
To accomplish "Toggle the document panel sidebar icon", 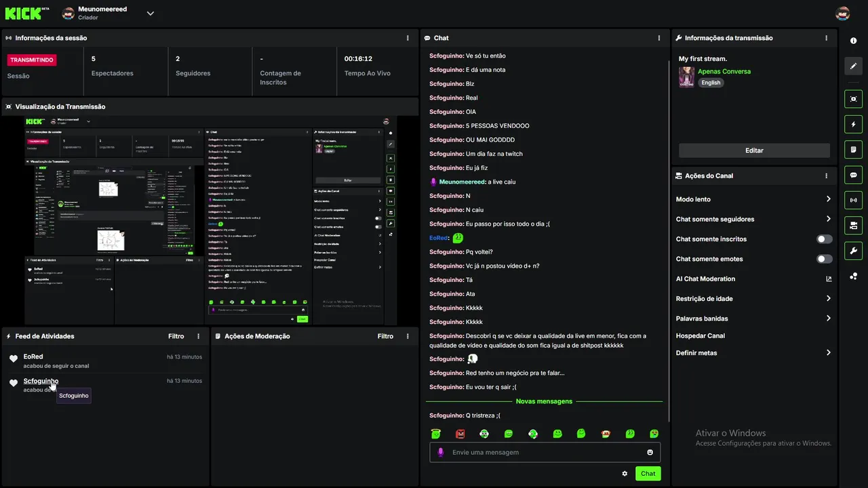I will tap(853, 149).
